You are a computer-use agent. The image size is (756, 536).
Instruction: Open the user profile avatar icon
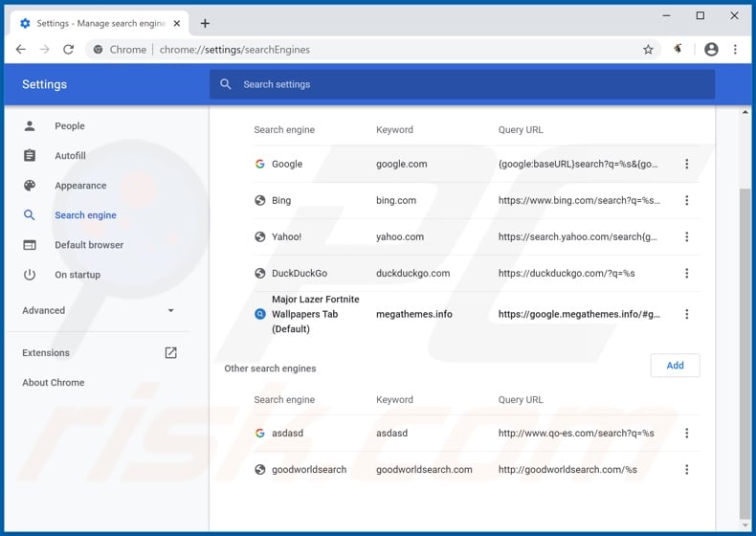point(711,49)
